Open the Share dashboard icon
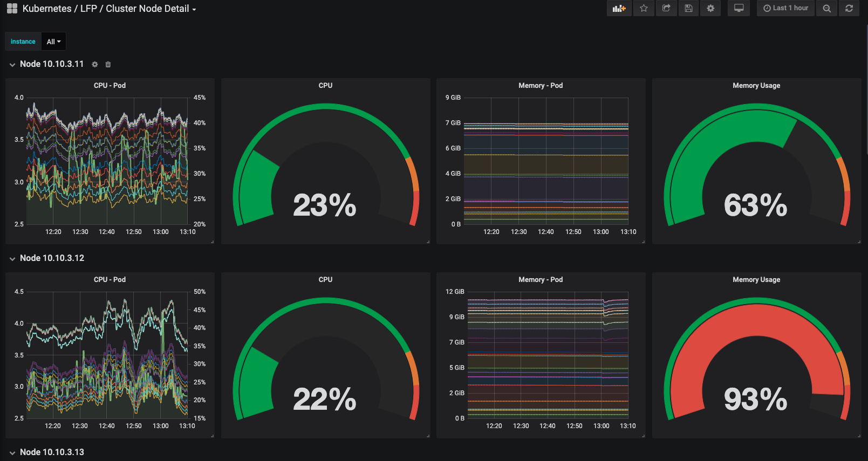 pos(666,8)
